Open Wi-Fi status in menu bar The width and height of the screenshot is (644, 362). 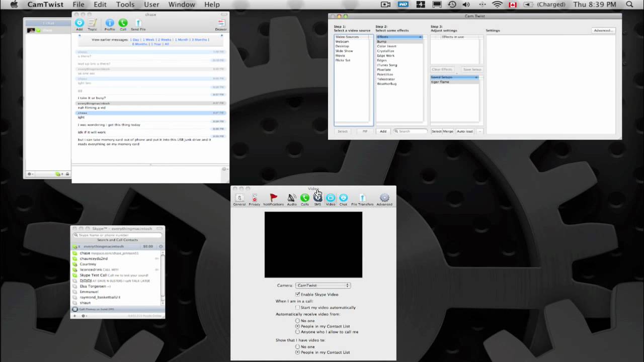tap(497, 5)
